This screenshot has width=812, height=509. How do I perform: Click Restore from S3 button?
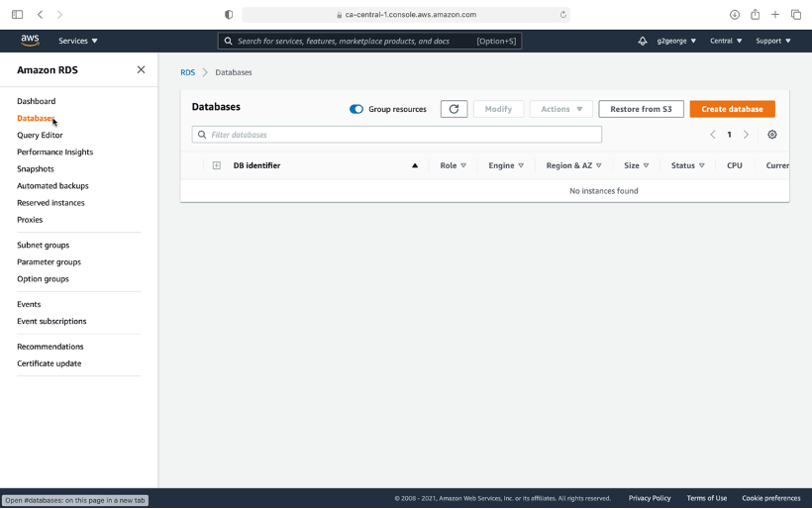tap(641, 109)
